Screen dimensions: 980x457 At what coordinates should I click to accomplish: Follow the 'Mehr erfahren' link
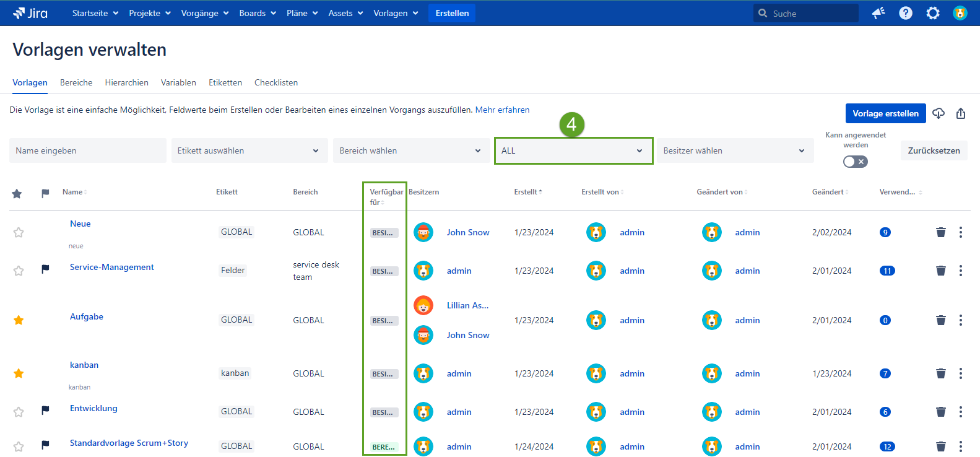point(502,110)
